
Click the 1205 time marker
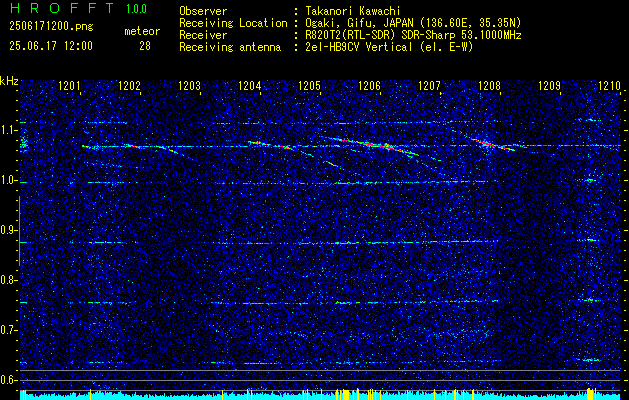[x=310, y=86]
